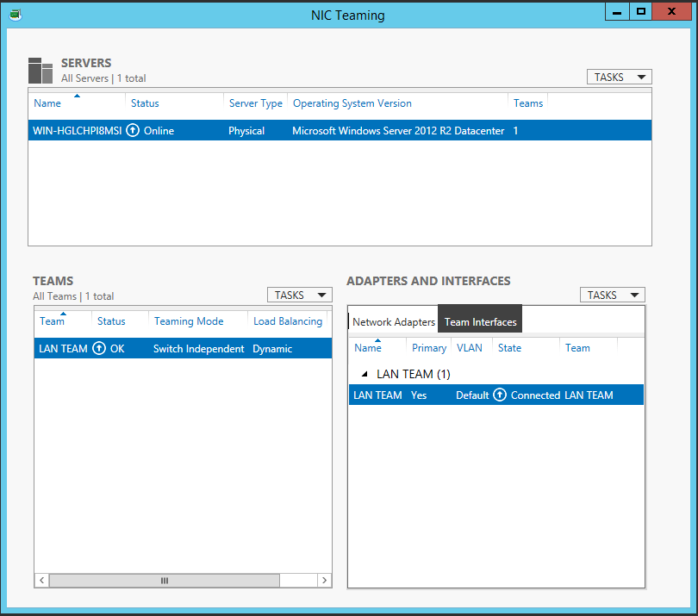Sort servers by Name column

[x=47, y=103]
